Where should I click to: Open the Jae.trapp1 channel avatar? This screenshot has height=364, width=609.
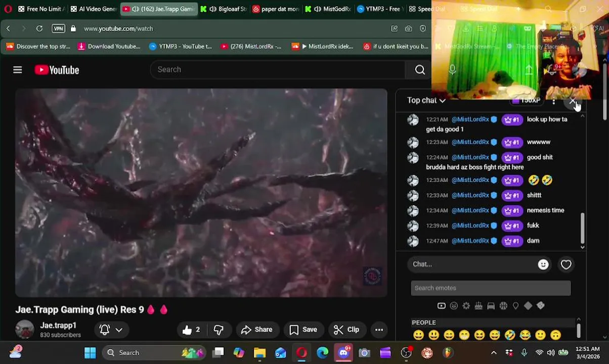pos(24,330)
